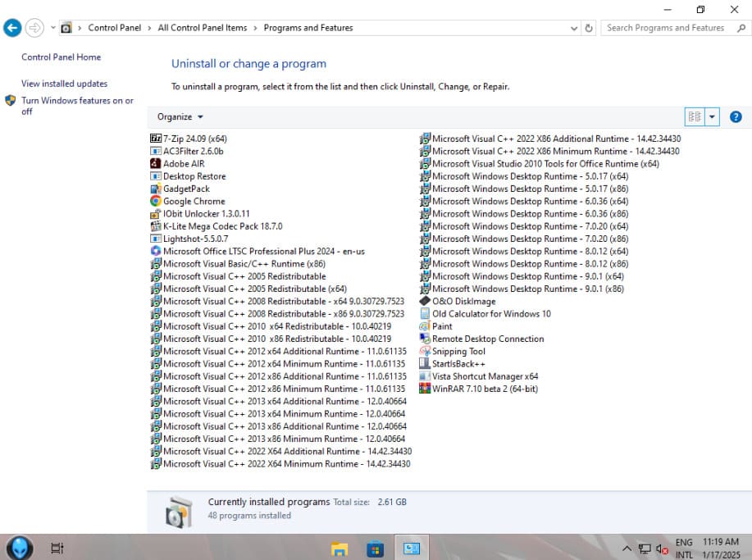
Task: Click the GadgetPack program icon
Action: point(155,189)
